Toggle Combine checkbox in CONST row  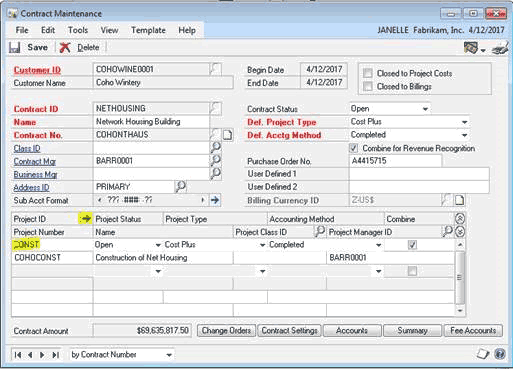pyautogui.click(x=412, y=245)
